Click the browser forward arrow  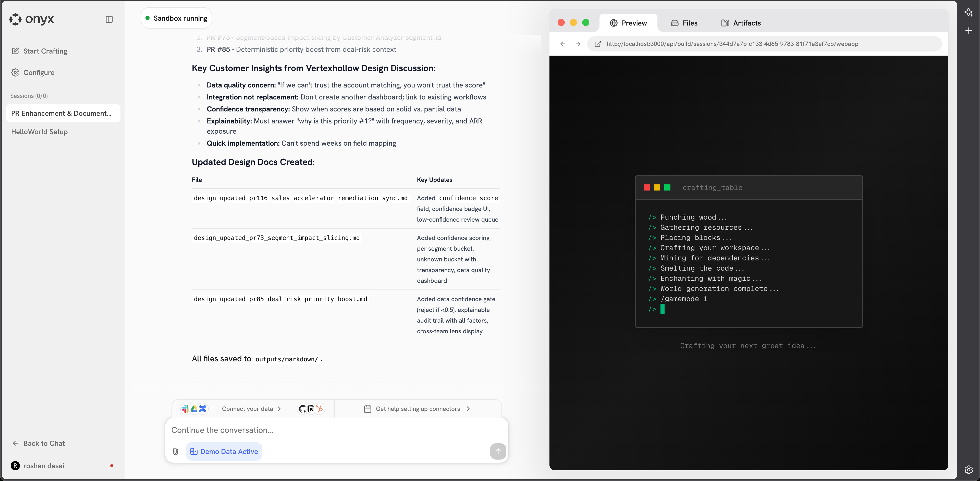coord(578,44)
